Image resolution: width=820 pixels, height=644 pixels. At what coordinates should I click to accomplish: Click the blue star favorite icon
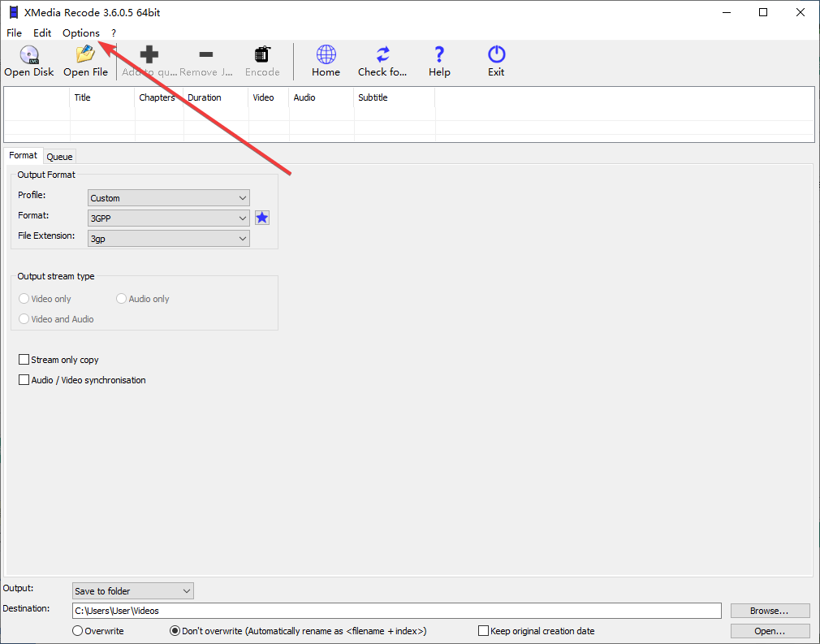click(x=262, y=218)
